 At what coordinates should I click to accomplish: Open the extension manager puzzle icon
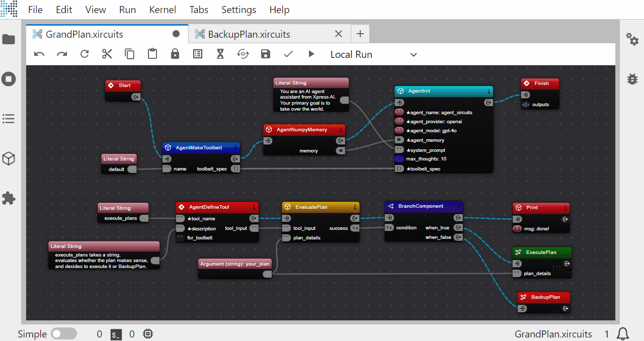point(9,198)
